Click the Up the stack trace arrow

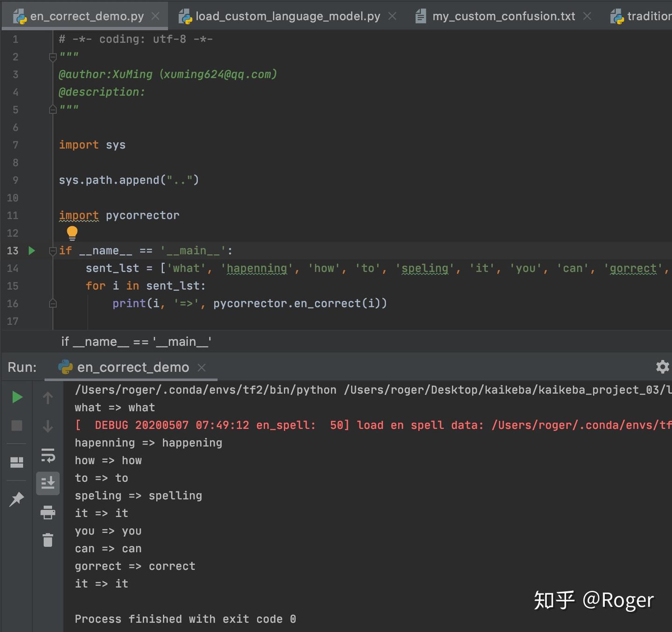[48, 398]
